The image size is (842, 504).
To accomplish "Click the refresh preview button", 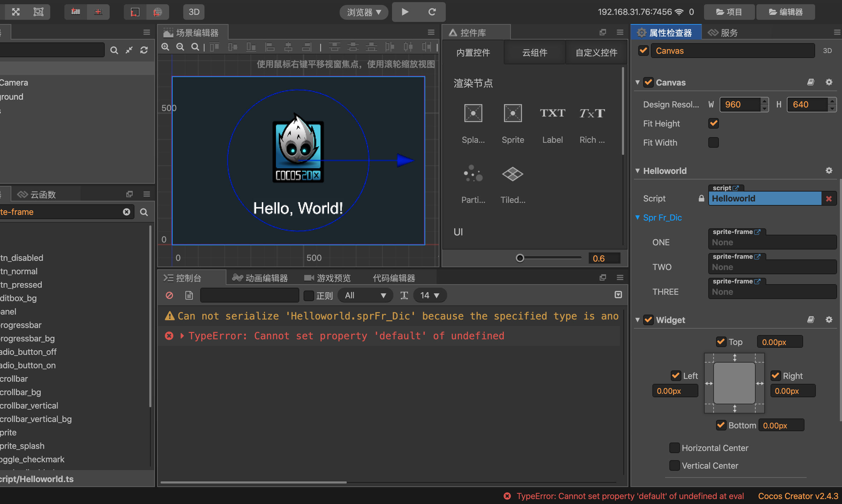I will click(x=432, y=12).
